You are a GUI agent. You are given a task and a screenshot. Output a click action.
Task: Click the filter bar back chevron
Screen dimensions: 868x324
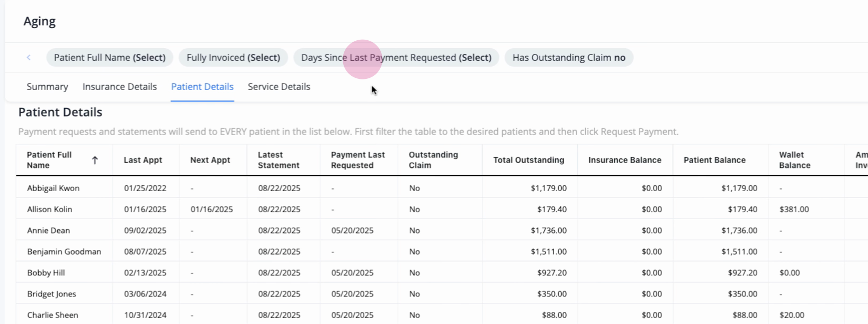pyautogui.click(x=29, y=58)
